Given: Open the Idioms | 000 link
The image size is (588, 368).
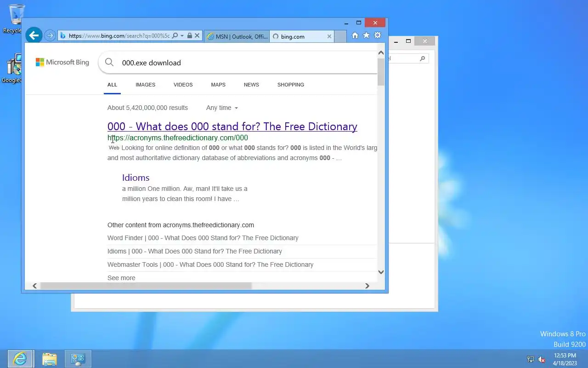Looking at the screenshot, I should pos(195,251).
